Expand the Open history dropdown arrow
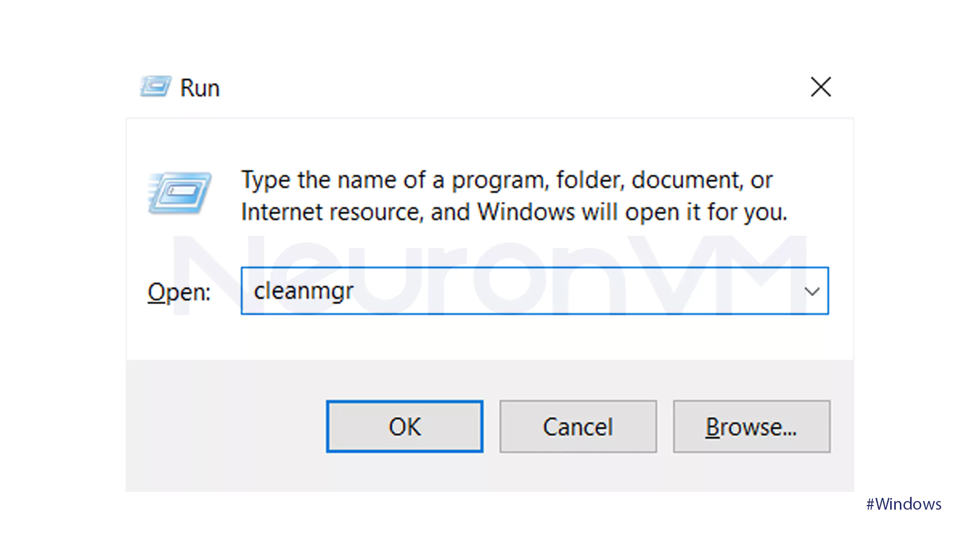The image size is (980, 551). pyautogui.click(x=812, y=291)
